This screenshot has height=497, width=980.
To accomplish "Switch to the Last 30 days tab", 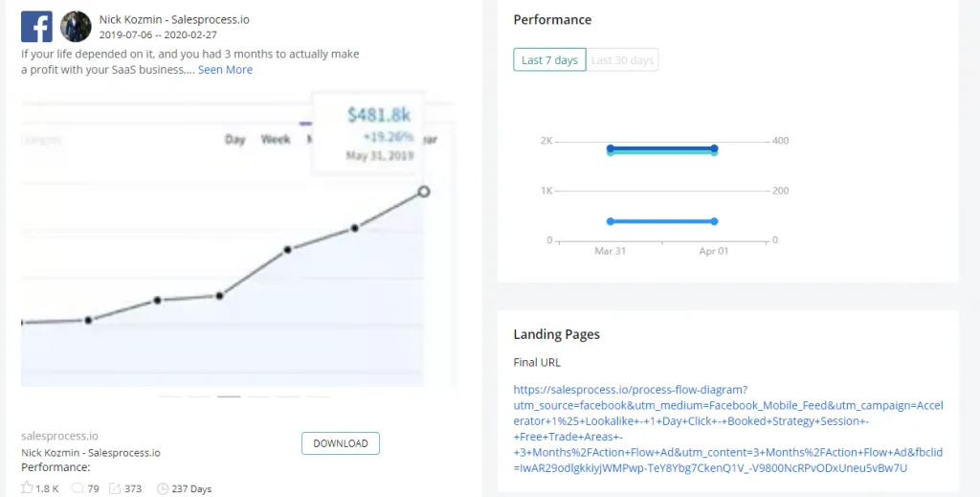I will (622, 60).
